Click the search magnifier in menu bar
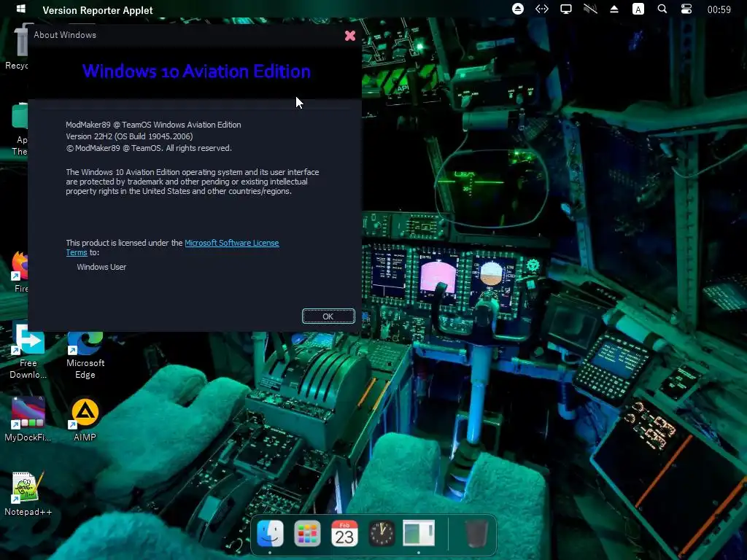Screen dimensions: 747x560 tap(662, 9)
